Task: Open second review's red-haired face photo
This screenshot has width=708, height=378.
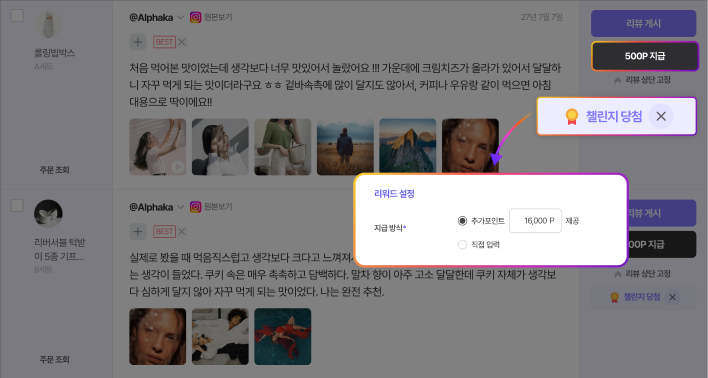Action: (x=158, y=336)
